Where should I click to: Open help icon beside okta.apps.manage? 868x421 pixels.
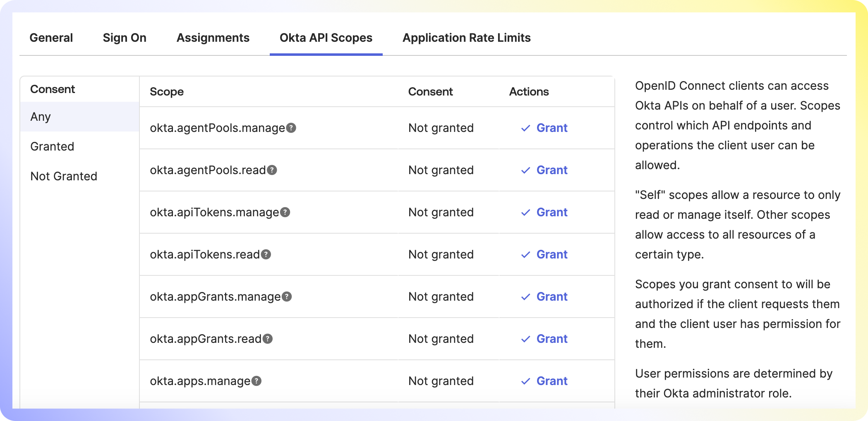(257, 381)
